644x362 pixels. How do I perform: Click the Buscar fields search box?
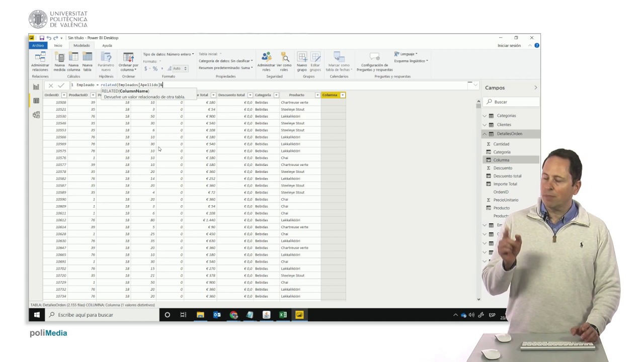click(512, 102)
